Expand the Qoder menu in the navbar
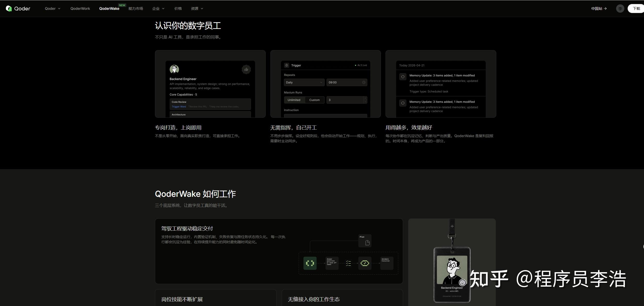The image size is (644, 306). pos(52,9)
